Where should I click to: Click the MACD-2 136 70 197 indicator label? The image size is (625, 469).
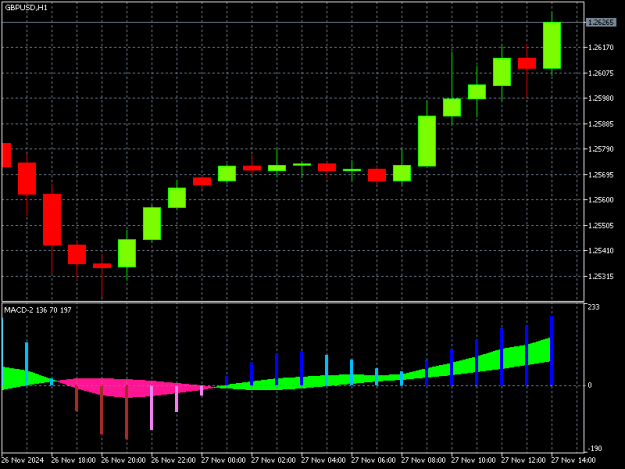pos(38,310)
